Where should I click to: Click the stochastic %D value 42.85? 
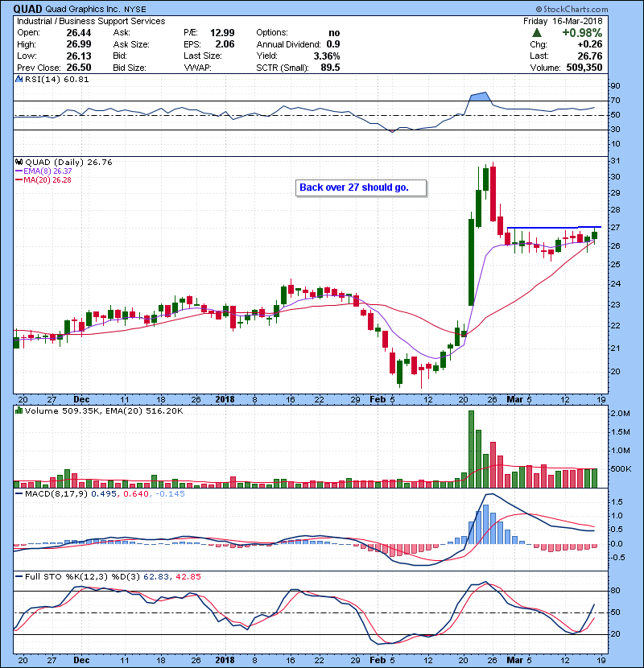tap(188, 577)
